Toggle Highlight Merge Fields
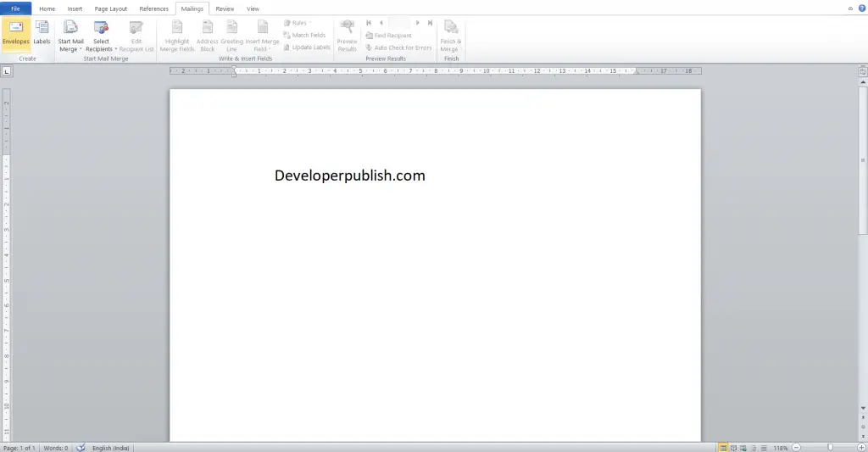The width and height of the screenshot is (868, 452). 177,36
